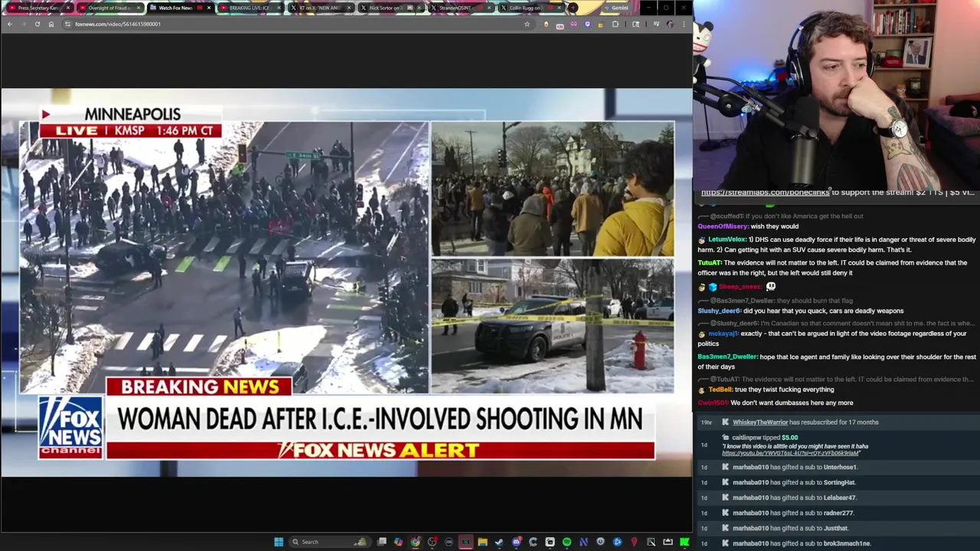The image size is (980, 551).
Task: Click chat username Slushy_deer6
Action: pyautogui.click(x=719, y=311)
